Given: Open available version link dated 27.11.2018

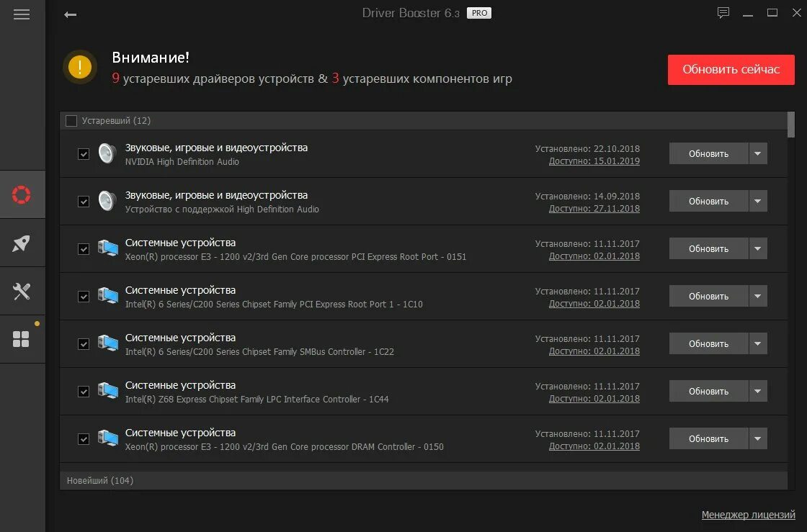Looking at the screenshot, I should coord(594,209).
